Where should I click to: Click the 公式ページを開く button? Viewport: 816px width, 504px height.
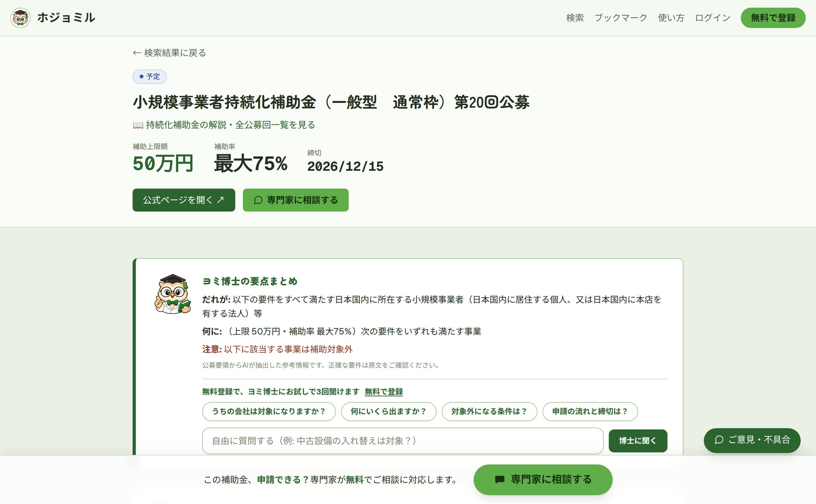click(184, 200)
